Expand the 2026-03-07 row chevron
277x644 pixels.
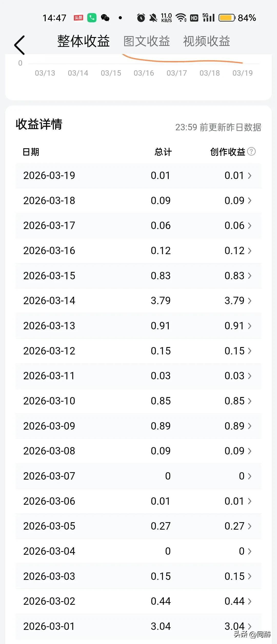(x=250, y=476)
